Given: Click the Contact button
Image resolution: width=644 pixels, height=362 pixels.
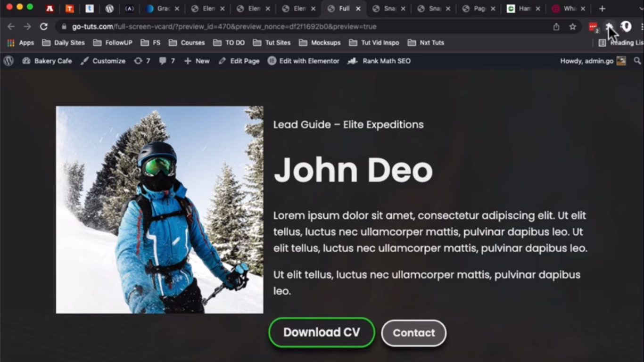Looking at the screenshot, I should pos(413,333).
